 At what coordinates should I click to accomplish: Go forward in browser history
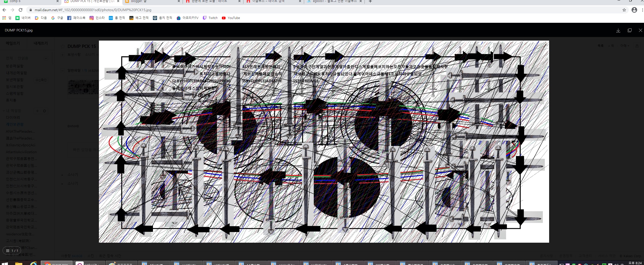(x=12, y=10)
